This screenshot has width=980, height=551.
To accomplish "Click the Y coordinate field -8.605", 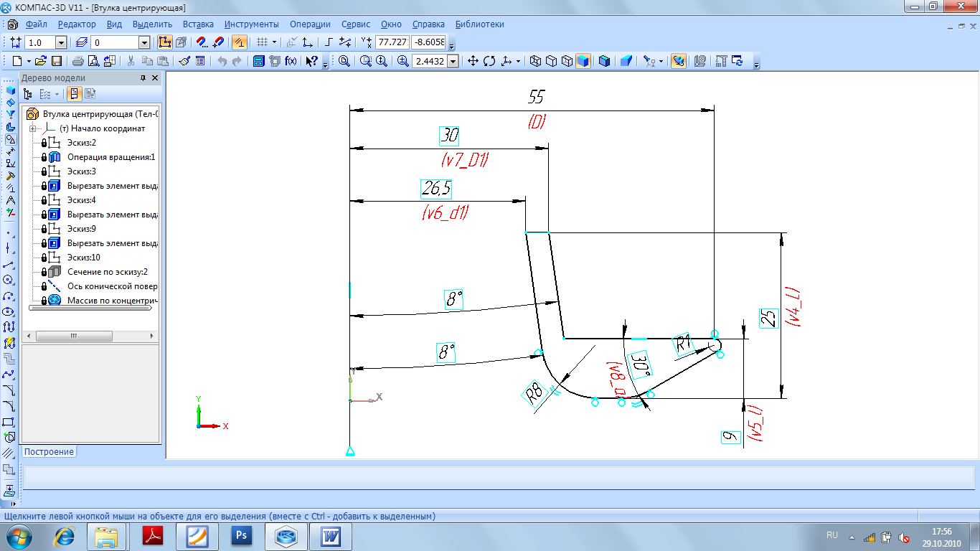I will tap(428, 42).
